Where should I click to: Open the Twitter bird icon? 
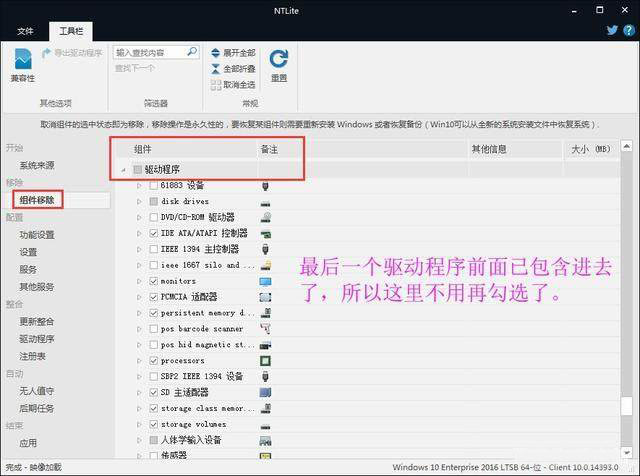[x=612, y=30]
